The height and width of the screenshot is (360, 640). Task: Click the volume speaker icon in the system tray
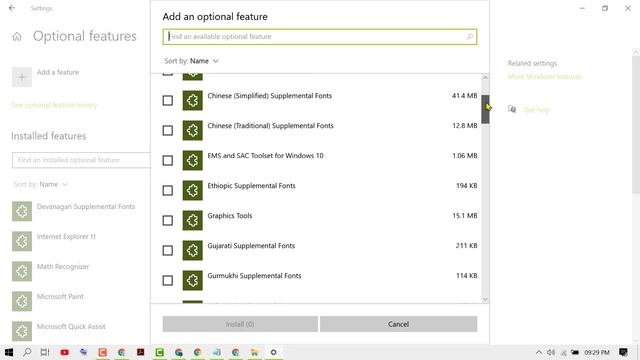pos(551,352)
